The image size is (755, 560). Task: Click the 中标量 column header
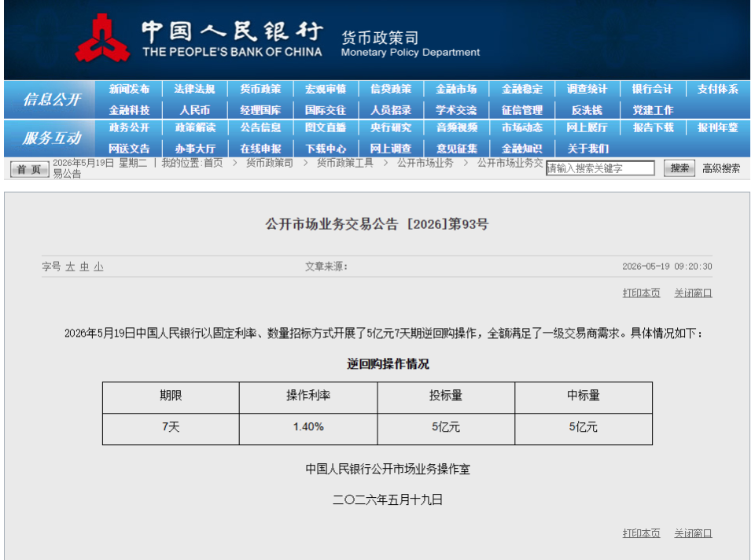point(583,397)
